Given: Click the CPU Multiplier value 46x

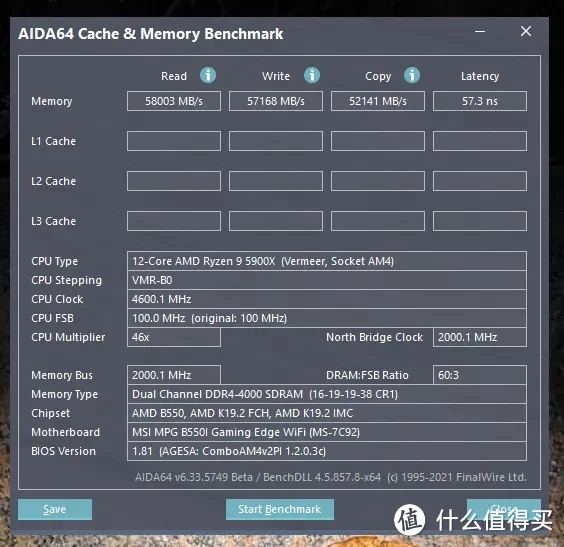Looking at the screenshot, I should [x=174, y=337].
